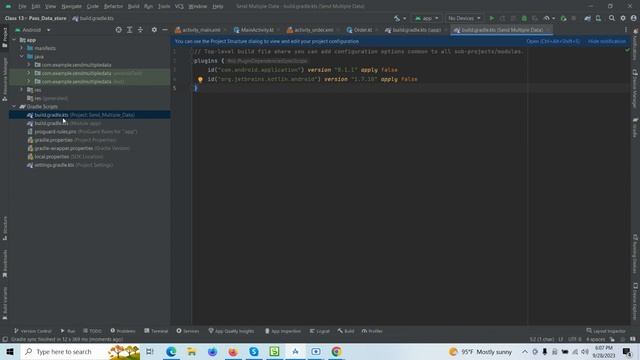This screenshot has height=360, width=640.
Task: Open the Running Devices side tab
Action: point(635,254)
